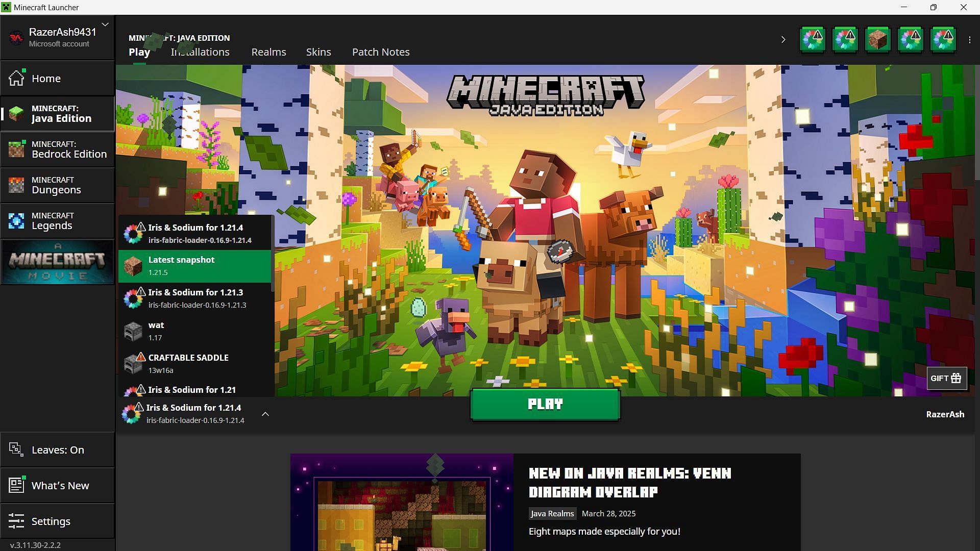This screenshot has width=980, height=551.
Task: Click the launcher version v.3.11.30-2.2.2 text
Action: pyautogui.click(x=35, y=545)
